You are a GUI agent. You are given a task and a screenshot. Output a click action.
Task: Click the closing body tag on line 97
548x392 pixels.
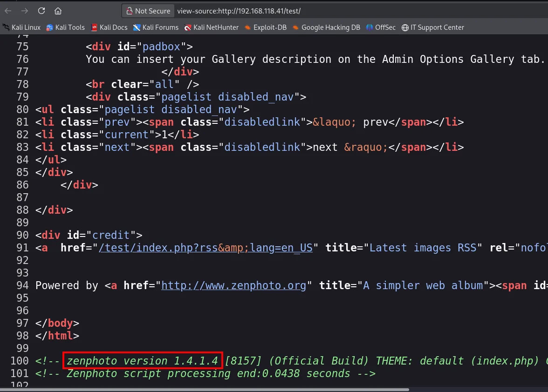click(x=57, y=323)
